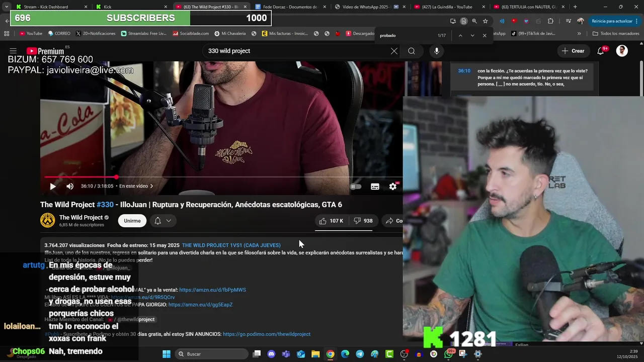Screen dimensions: 644x362
Task: Open the YouTube account avatar menu
Action: pos(622,51)
